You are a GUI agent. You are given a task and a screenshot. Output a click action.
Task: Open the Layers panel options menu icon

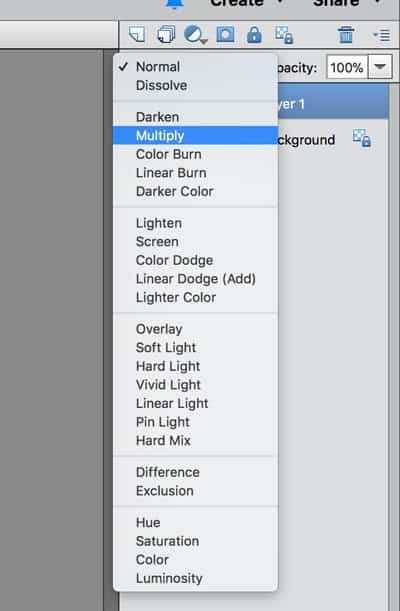click(x=382, y=35)
